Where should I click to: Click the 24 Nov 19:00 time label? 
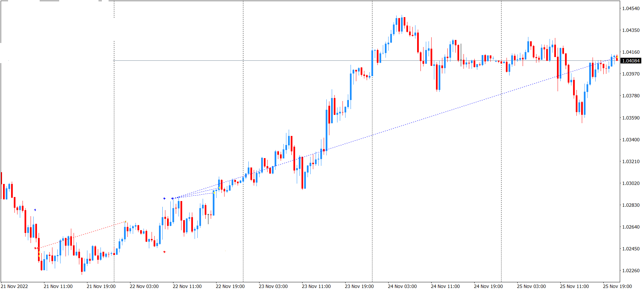pyautogui.click(x=488, y=286)
